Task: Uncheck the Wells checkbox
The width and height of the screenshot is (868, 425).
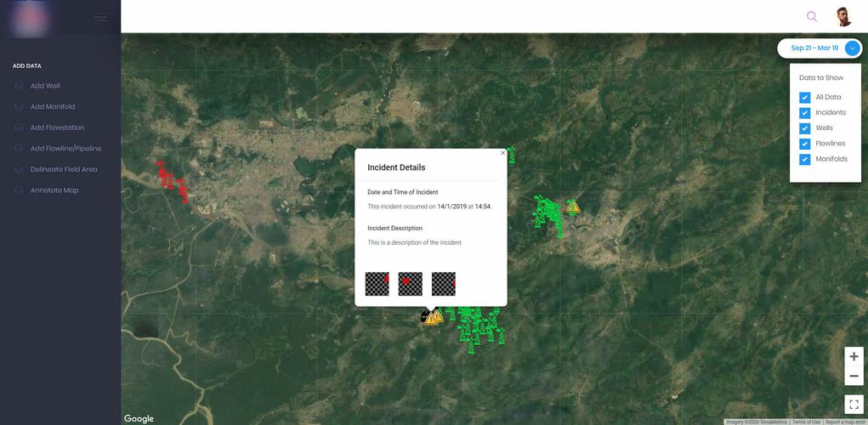Action: (x=805, y=128)
